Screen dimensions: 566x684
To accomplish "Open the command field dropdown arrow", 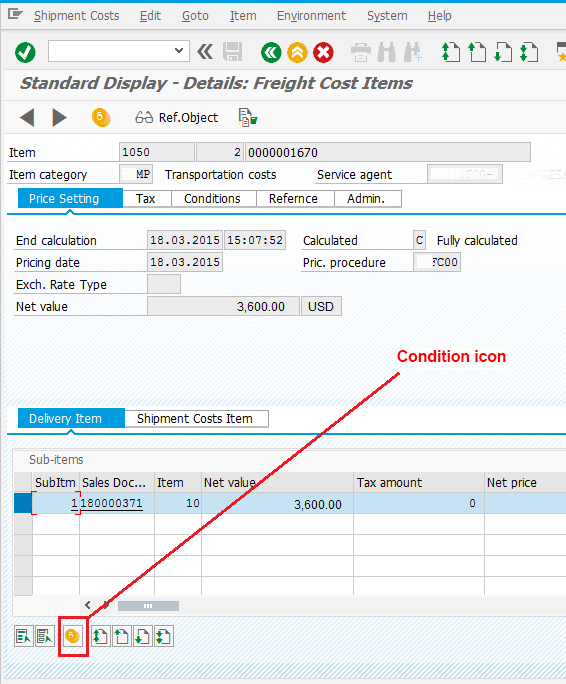I will click(178, 51).
